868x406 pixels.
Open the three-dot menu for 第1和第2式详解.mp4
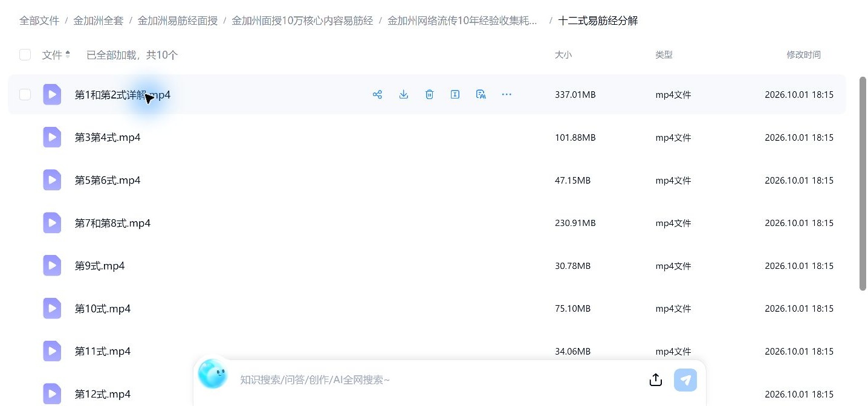(x=507, y=94)
